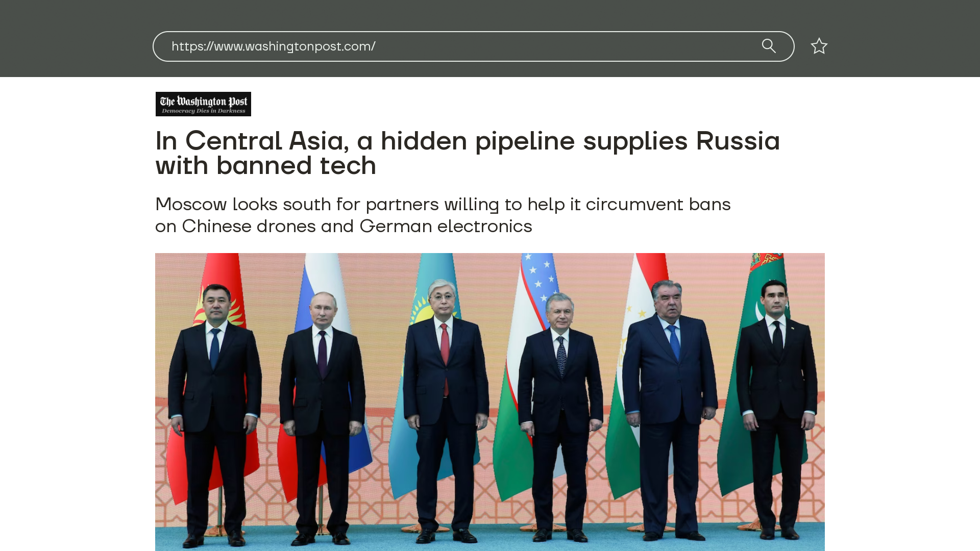Open The Washington Post logo homepage link
The width and height of the screenshot is (980, 551).
pyautogui.click(x=203, y=104)
